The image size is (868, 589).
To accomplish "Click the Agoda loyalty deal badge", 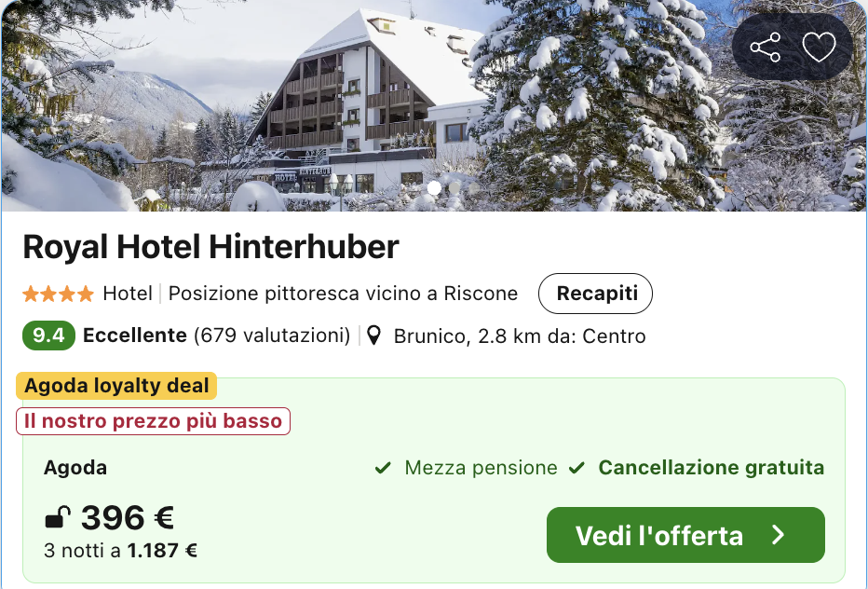I will coord(116,386).
